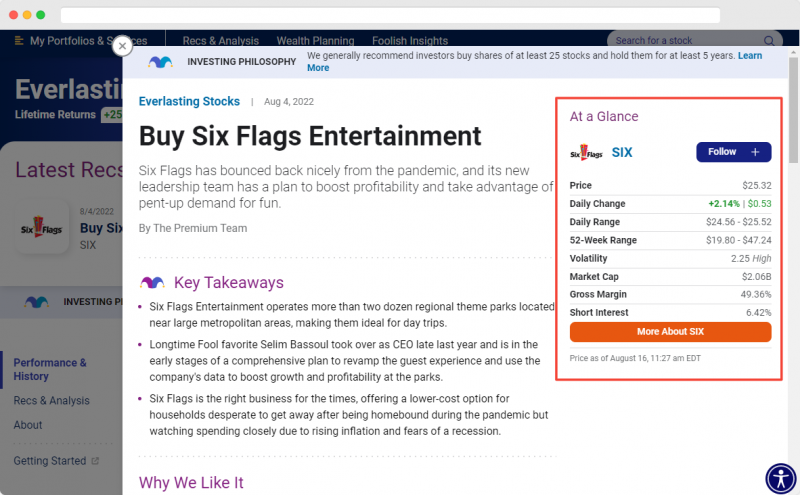Click the jester cap icon next to Key Takeaways
Screen dimensions: 800x495
coord(152,282)
